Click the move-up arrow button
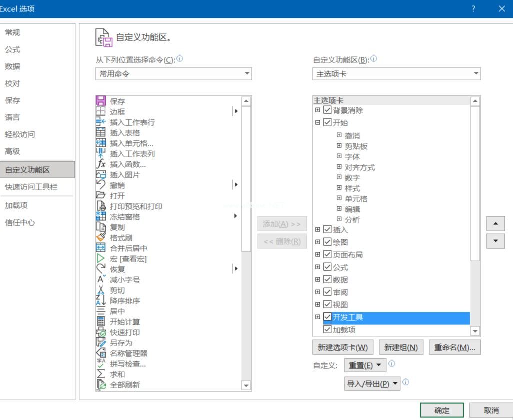This screenshot has width=513, height=420. [x=495, y=223]
